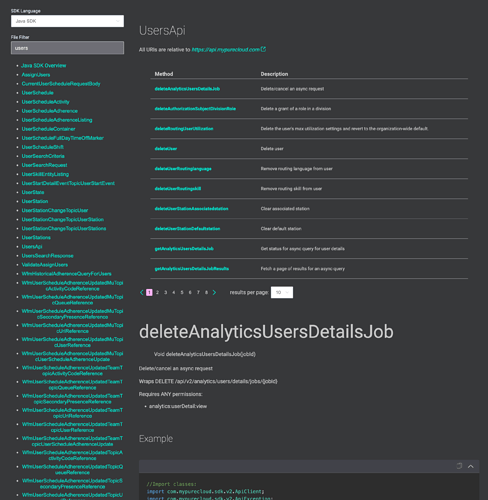Screen dimensions: 488x500
Task: Open UserSearchRequest sidebar entry
Action: (x=44, y=165)
